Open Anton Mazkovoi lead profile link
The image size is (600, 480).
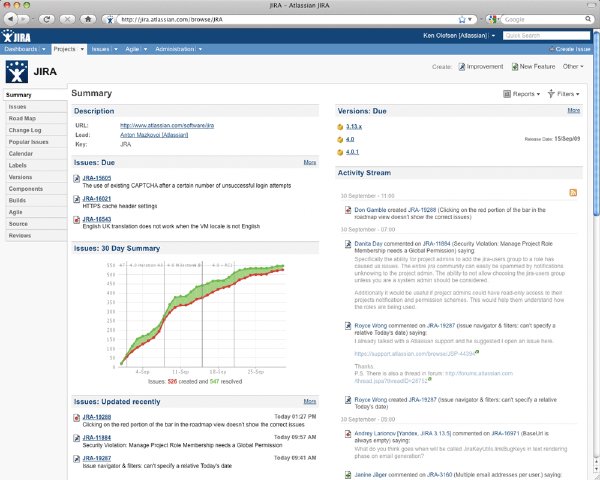(154, 135)
